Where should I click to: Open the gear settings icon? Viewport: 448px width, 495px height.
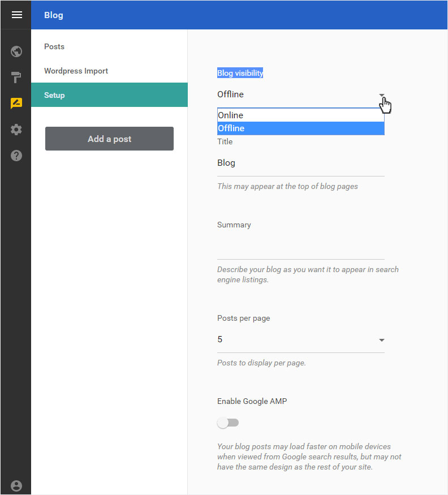click(16, 130)
